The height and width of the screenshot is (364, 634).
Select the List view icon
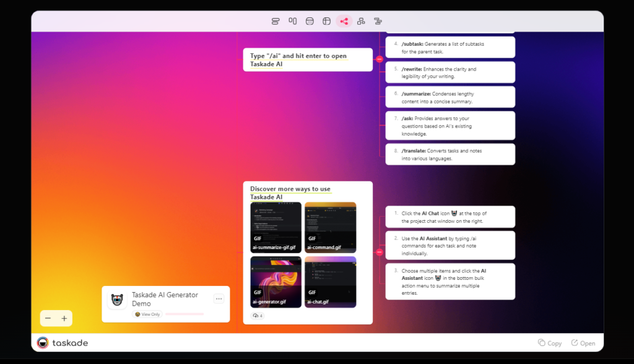pyautogui.click(x=275, y=20)
